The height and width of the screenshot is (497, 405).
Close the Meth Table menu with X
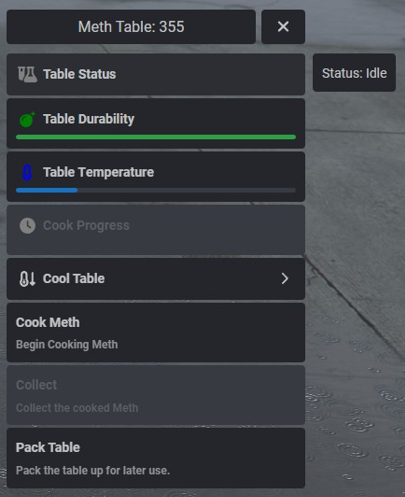click(283, 27)
